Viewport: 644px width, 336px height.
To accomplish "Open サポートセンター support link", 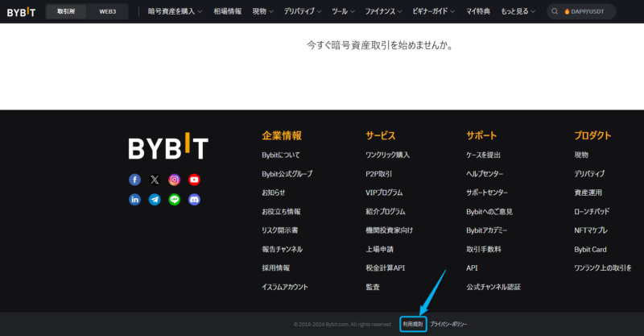I will point(487,193).
